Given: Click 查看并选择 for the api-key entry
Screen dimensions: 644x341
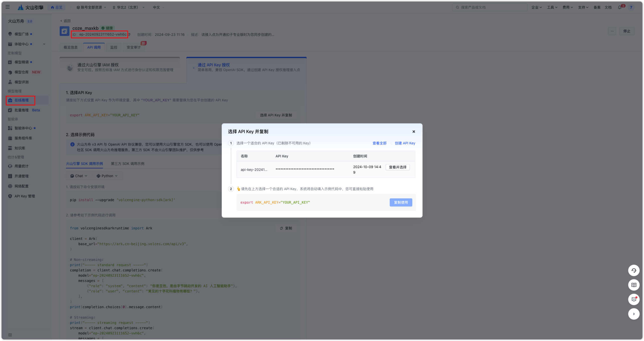Looking at the screenshot, I should click(398, 167).
